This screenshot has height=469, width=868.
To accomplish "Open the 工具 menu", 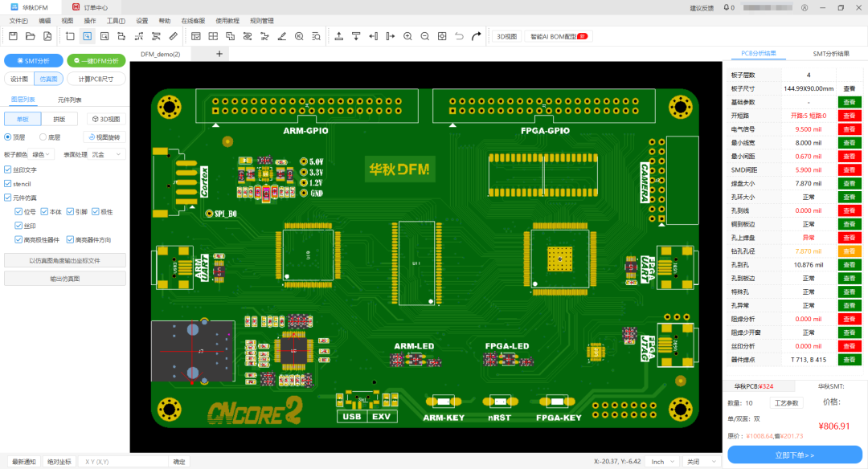I will [x=116, y=21].
